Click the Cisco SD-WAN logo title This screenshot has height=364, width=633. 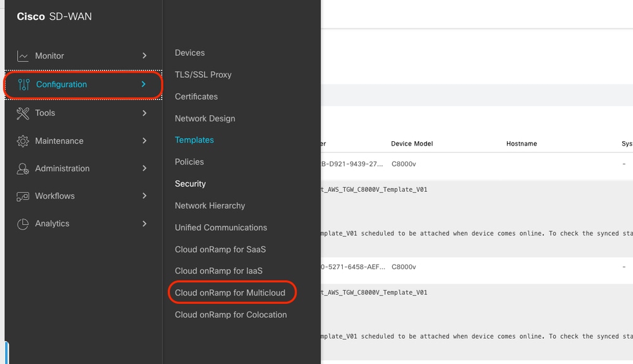click(x=54, y=16)
